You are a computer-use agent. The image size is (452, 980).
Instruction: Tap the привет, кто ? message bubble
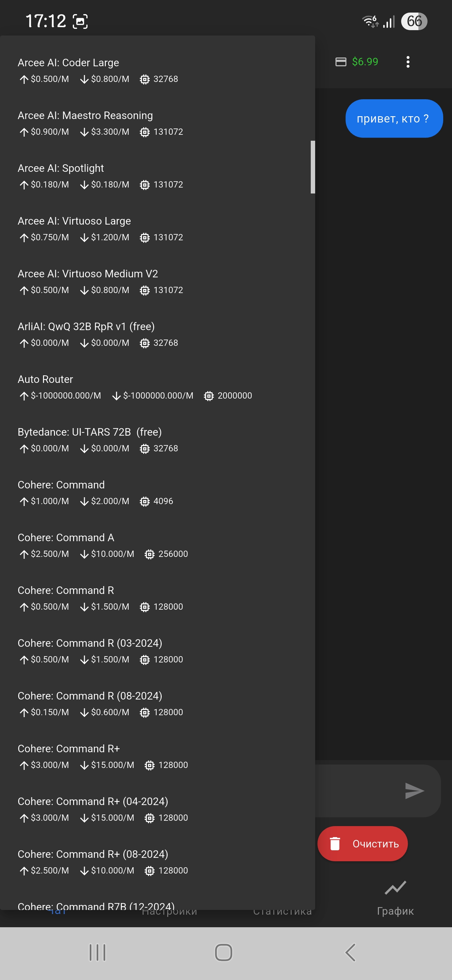(394, 119)
